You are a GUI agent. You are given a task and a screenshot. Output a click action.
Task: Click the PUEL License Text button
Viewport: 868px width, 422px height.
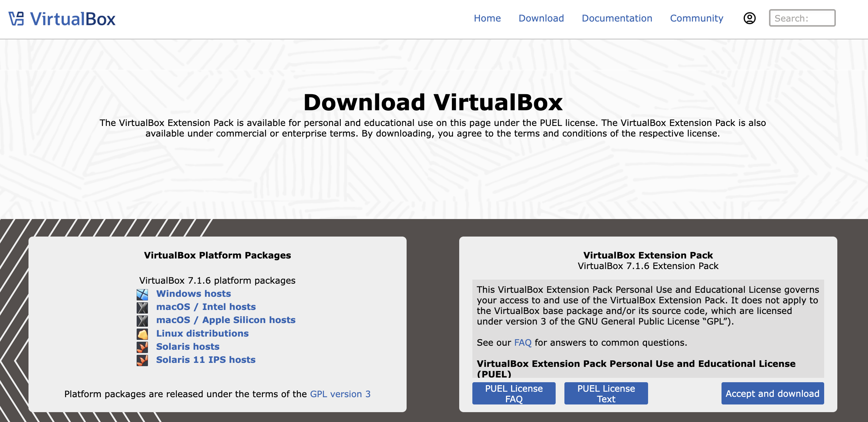[x=606, y=393]
